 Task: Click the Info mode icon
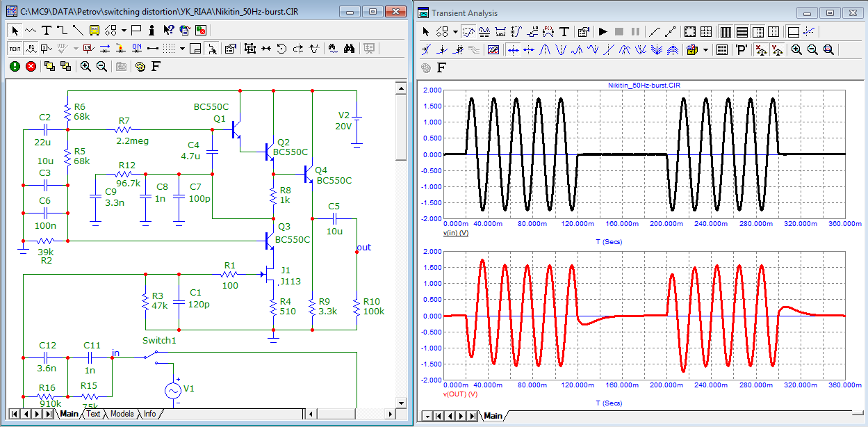[x=152, y=30]
